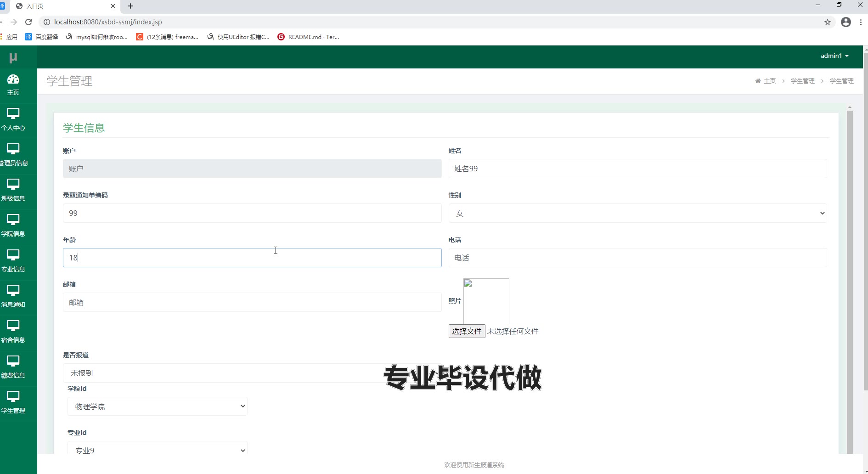This screenshot has width=868, height=474.
Task: Click the 欢迎使用新生报道系统 footer text
Action: click(474, 465)
